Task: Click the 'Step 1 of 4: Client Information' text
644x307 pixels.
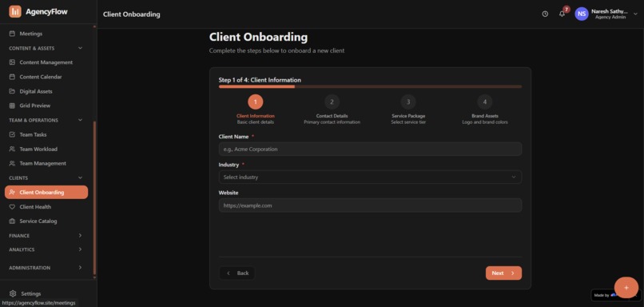Action: (260, 80)
